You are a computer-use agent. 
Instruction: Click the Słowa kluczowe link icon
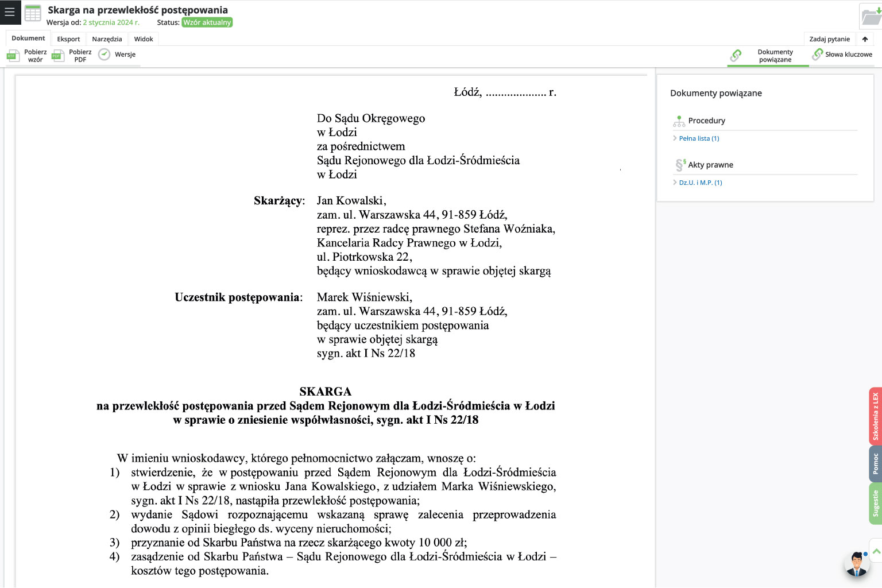pos(818,55)
